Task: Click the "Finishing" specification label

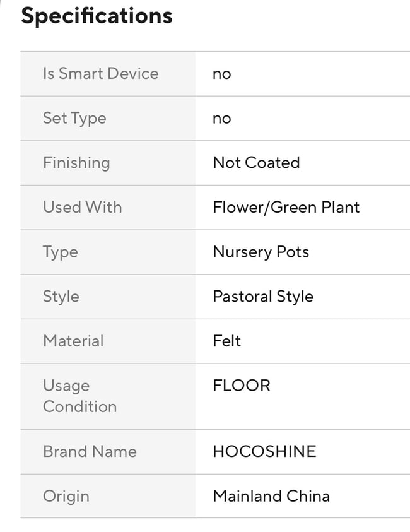Action: (x=76, y=163)
